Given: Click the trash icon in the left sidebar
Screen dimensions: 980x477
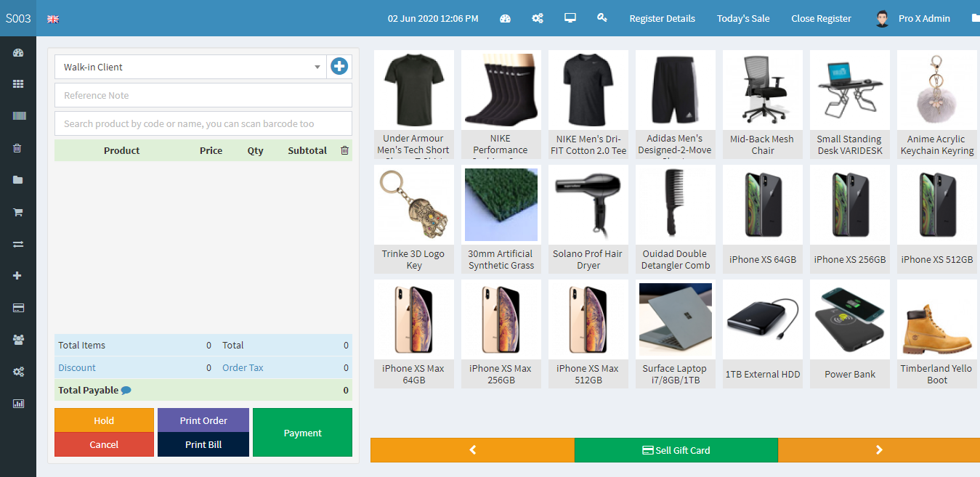Looking at the screenshot, I should coord(18,148).
